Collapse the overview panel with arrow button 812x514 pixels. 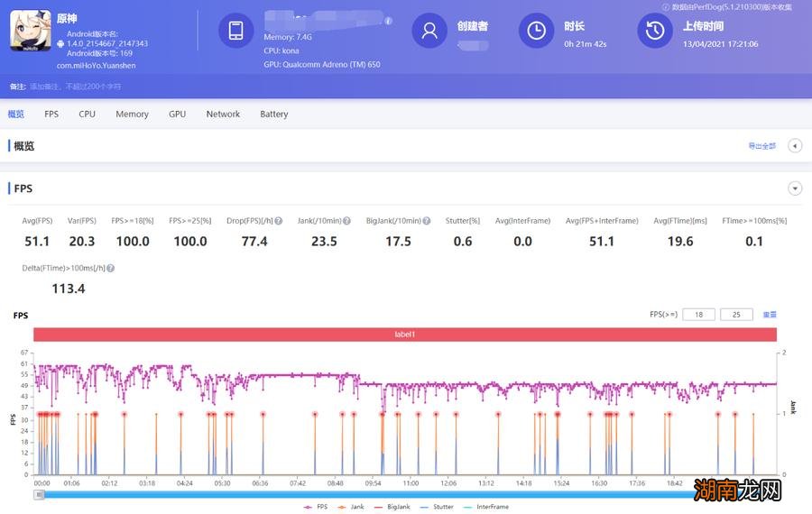[795, 146]
